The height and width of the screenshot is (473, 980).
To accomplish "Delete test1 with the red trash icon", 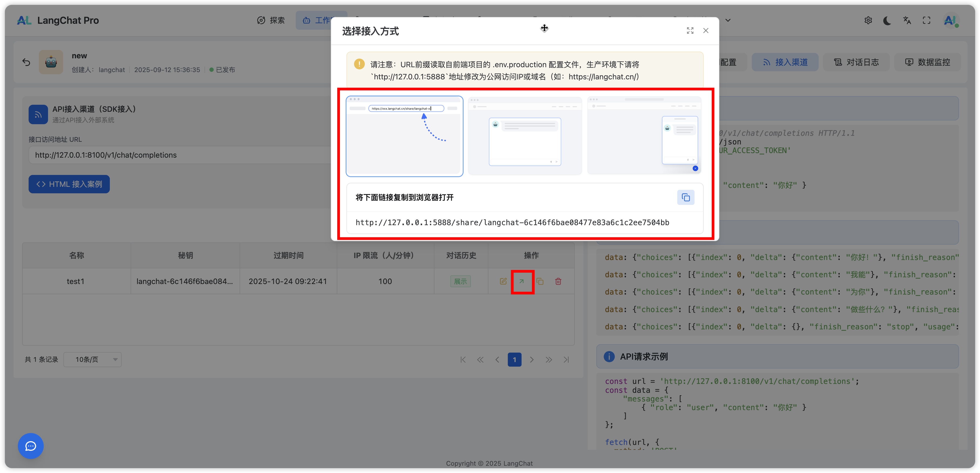I will [x=558, y=281].
